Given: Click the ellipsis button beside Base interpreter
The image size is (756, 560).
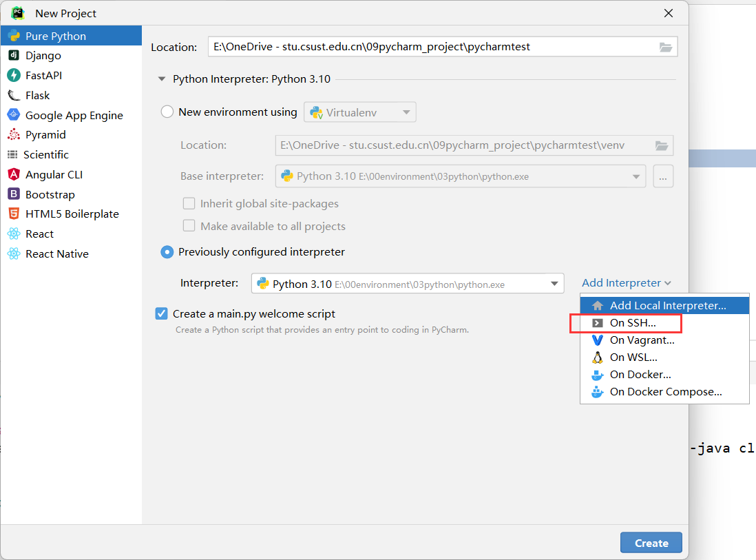Looking at the screenshot, I should 663,176.
